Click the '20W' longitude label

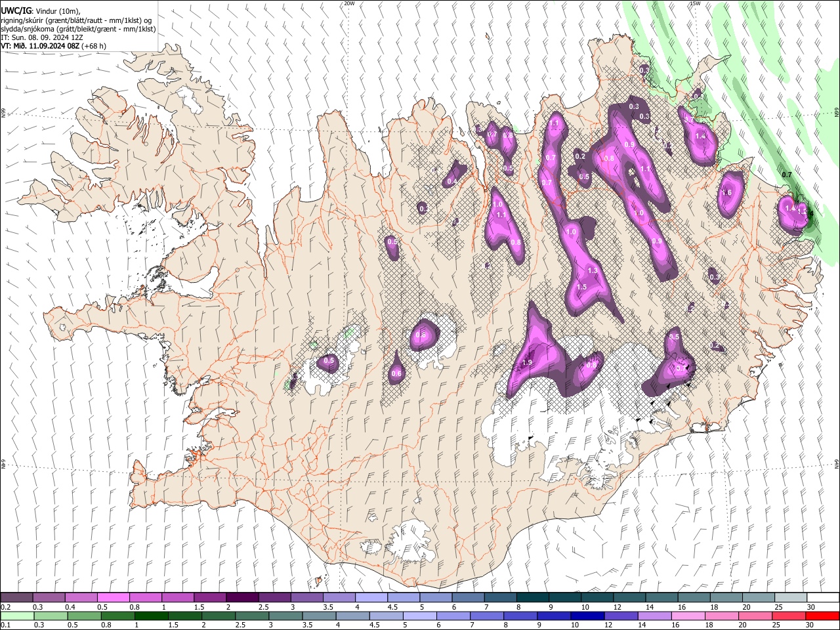[x=349, y=3]
